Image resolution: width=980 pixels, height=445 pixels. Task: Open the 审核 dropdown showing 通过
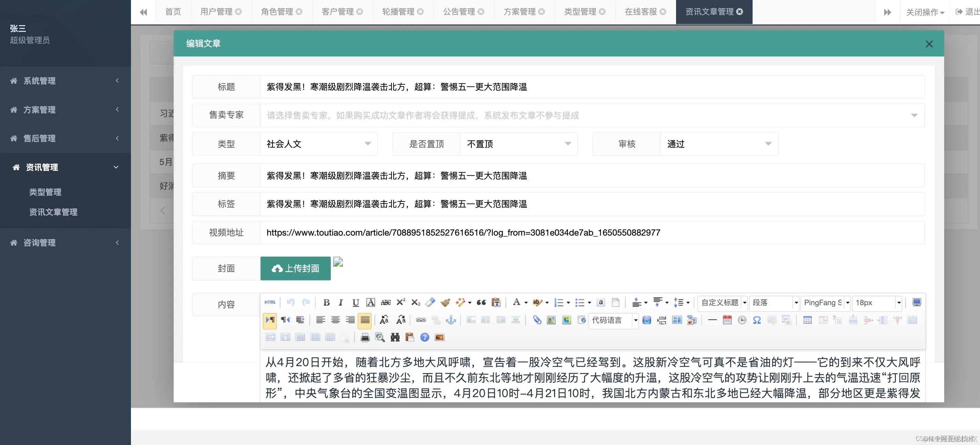pyautogui.click(x=719, y=144)
